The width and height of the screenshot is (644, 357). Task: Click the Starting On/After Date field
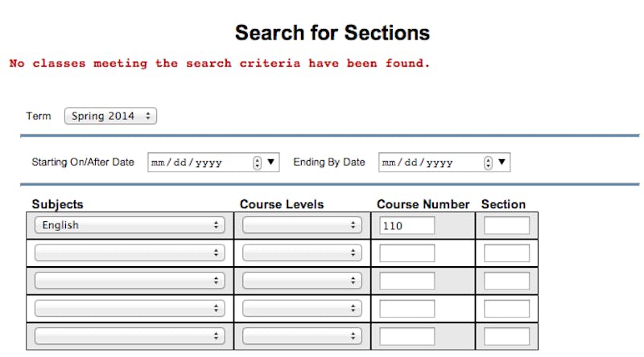[199, 162]
